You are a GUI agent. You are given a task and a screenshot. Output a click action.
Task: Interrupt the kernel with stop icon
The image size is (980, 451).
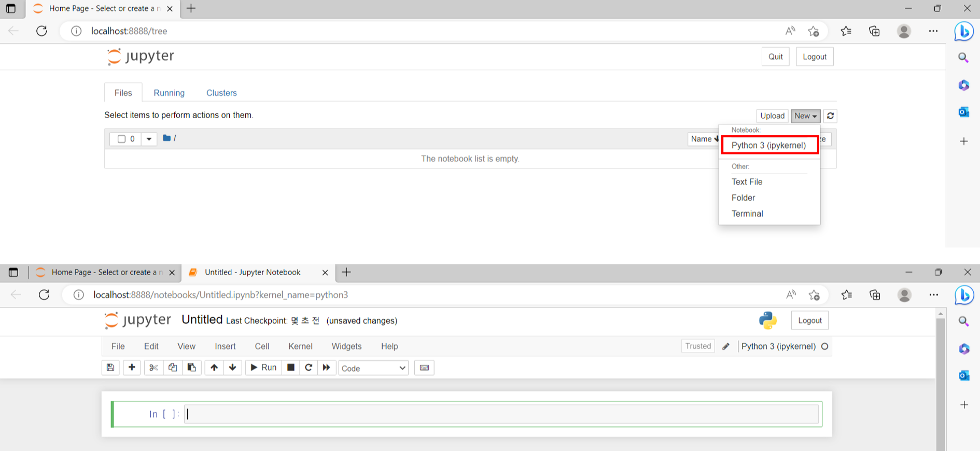point(291,368)
